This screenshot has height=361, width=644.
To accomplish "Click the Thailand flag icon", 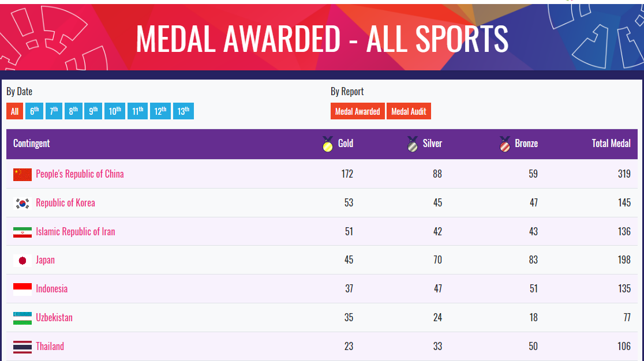I will 22,347.
